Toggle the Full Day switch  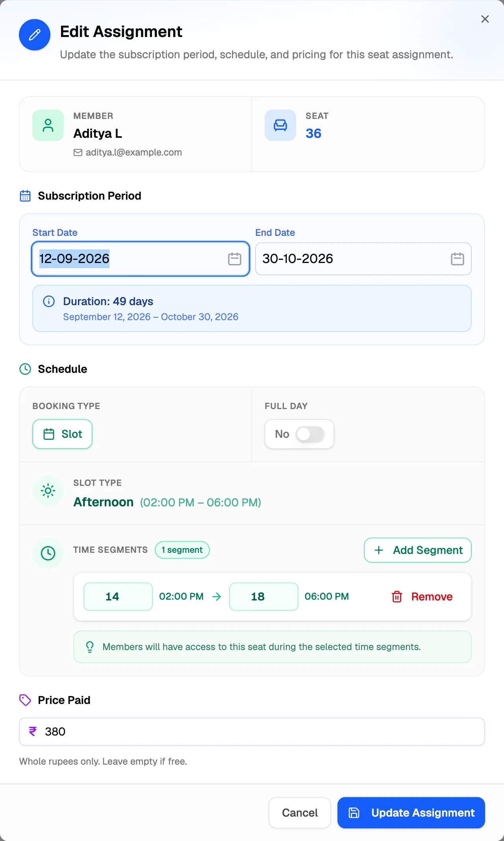310,434
